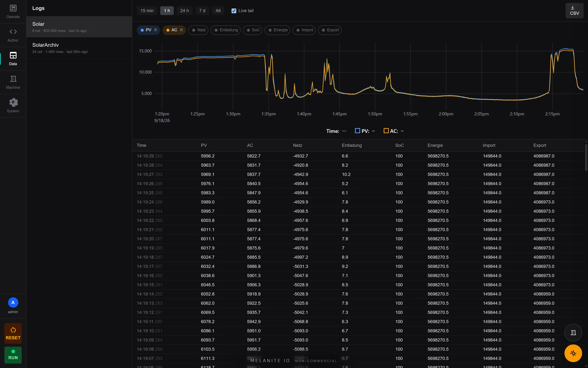The height and width of the screenshot is (368, 588).
Task: Enable the Netz series chip
Action: coord(198,30)
